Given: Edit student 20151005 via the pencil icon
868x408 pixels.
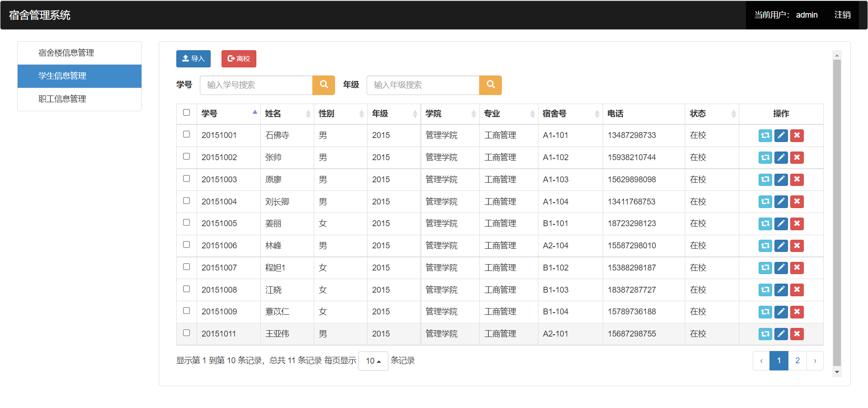Looking at the screenshot, I should point(781,223).
